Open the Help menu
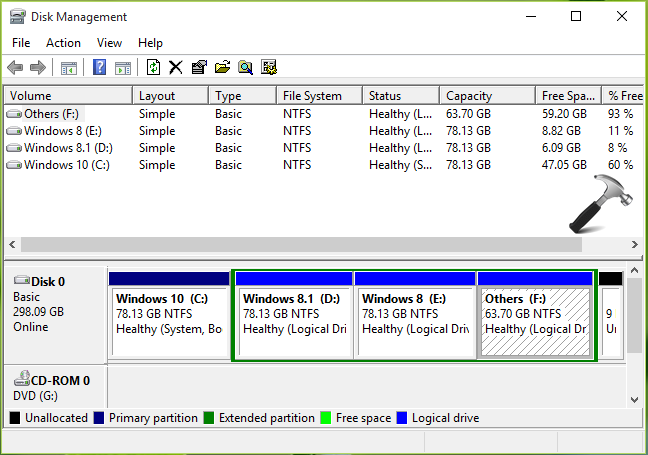Screen dimensions: 648x455 pos(150,43)
